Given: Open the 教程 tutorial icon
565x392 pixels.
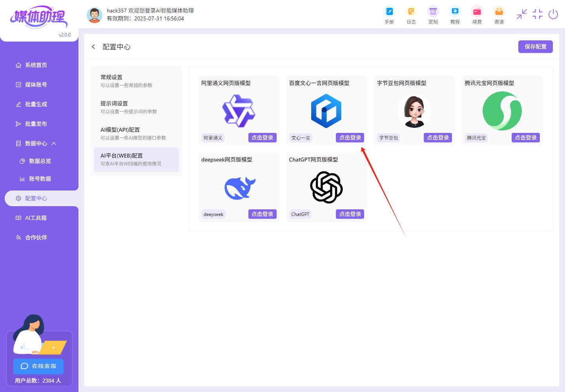Looking at the screenshot, I should [455, 15].
